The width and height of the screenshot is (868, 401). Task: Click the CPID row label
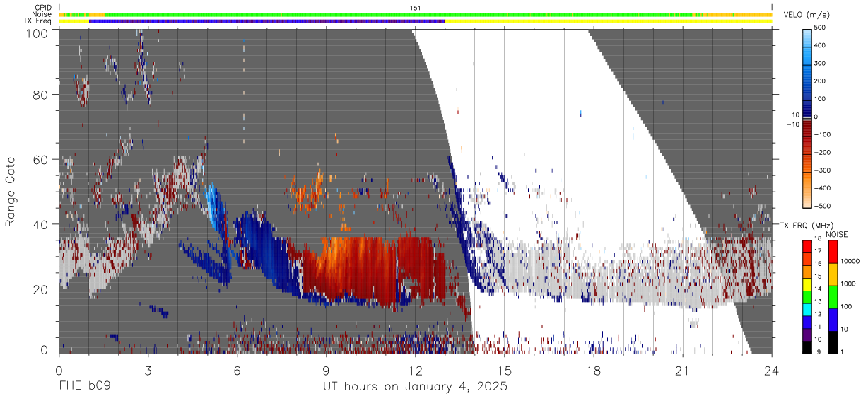click(x=42, y=8)
